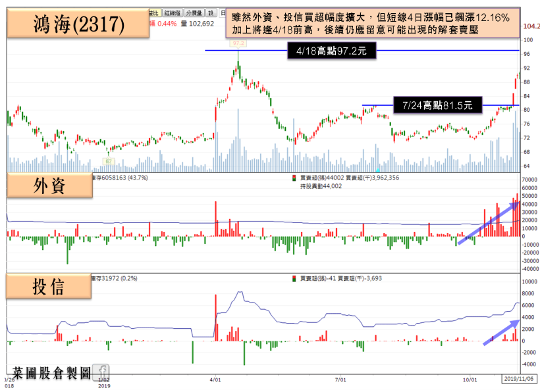Click the 70000 axis value in 外資 panel
The image size is (540, 392).
[529, 180]
